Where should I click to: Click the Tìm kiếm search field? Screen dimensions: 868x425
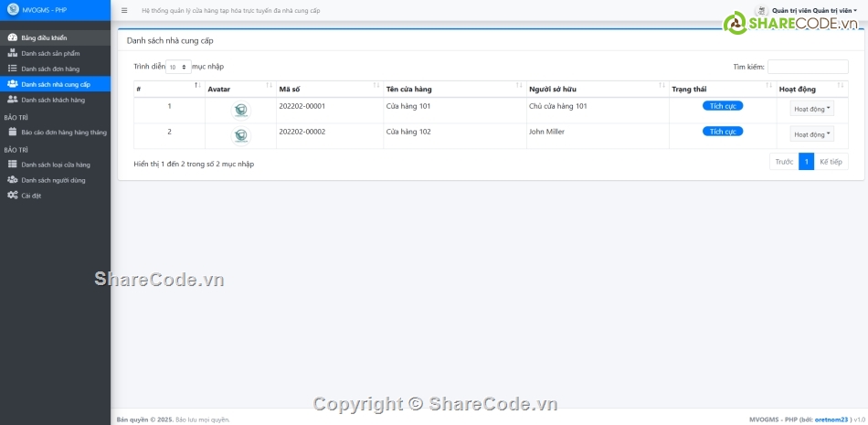click(x=807, y=67)
